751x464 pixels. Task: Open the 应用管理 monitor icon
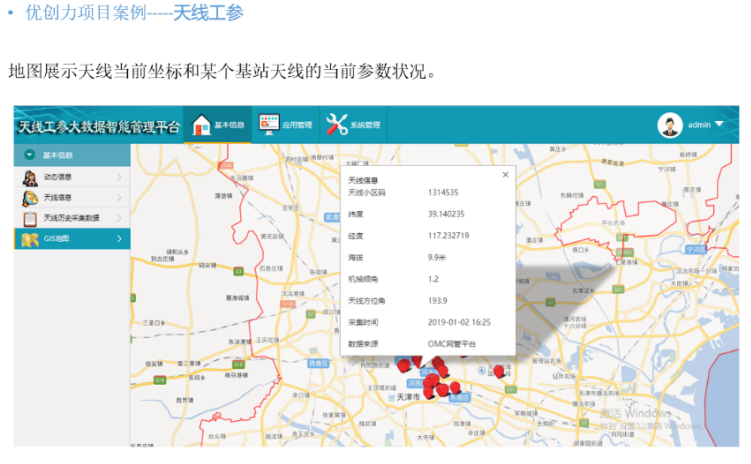point(269,124)
